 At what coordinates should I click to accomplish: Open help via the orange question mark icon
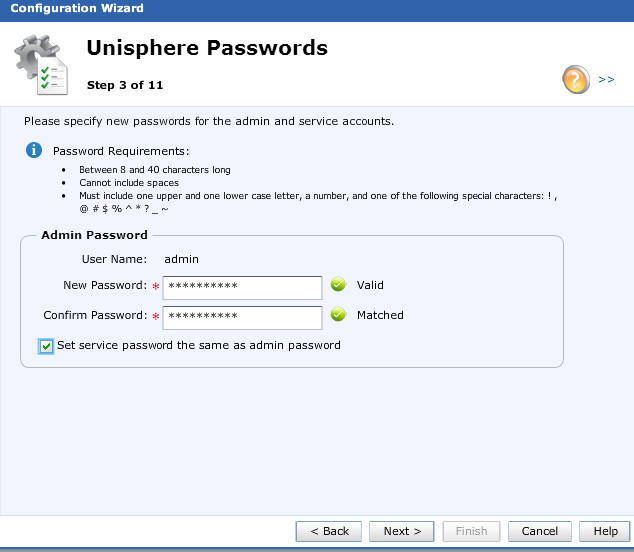pyautogui.click(x=576, y=80)
